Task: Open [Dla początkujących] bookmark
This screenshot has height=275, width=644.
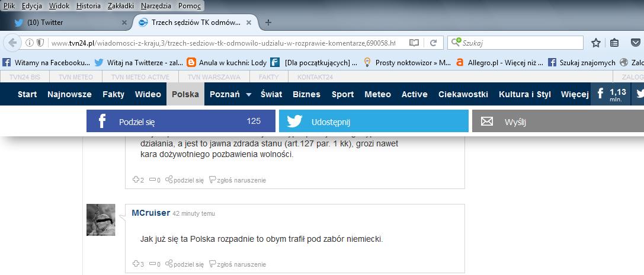Action: 314,62
